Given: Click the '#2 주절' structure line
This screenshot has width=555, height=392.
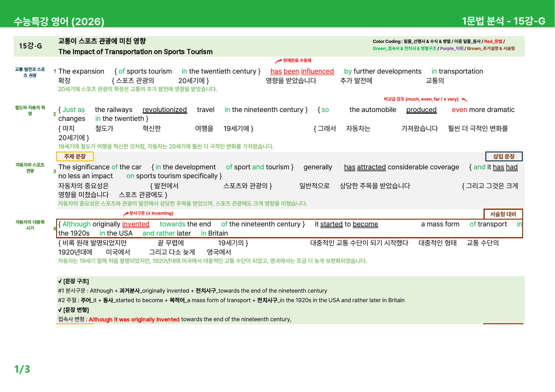Looking at the screenshot, I should pos(231,300).
